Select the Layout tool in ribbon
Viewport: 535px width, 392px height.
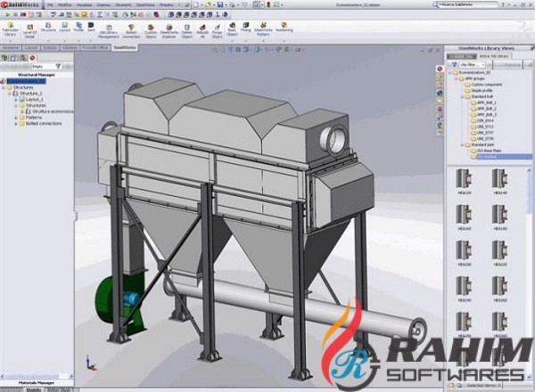pos(64,28)
